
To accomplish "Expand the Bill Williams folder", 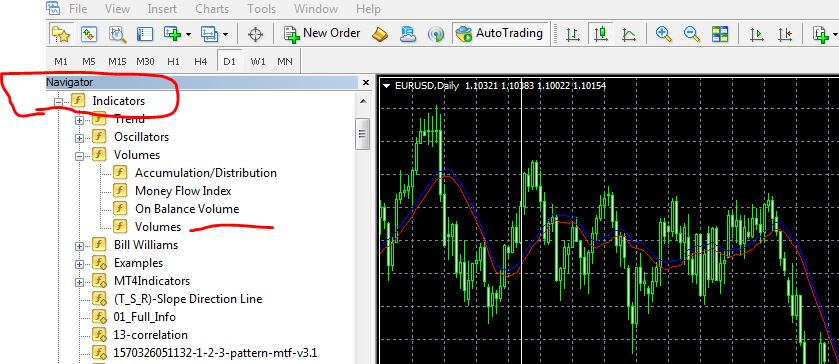I will 80,246.
